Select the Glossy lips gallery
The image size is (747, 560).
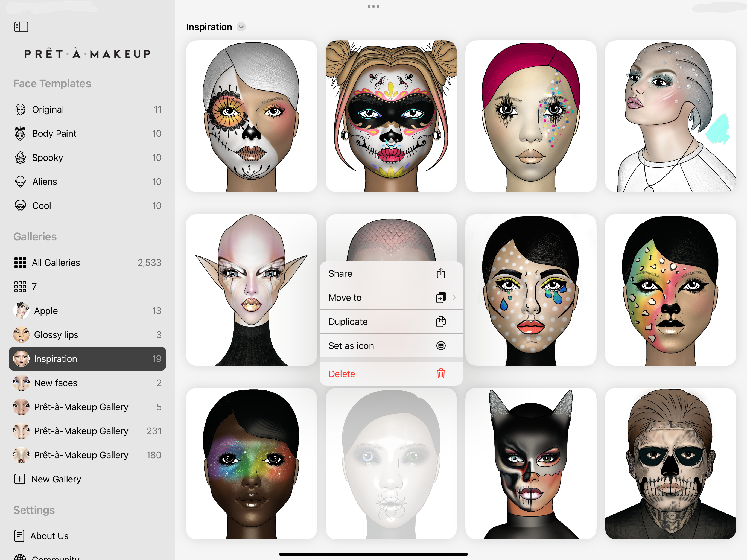[56, 335]
